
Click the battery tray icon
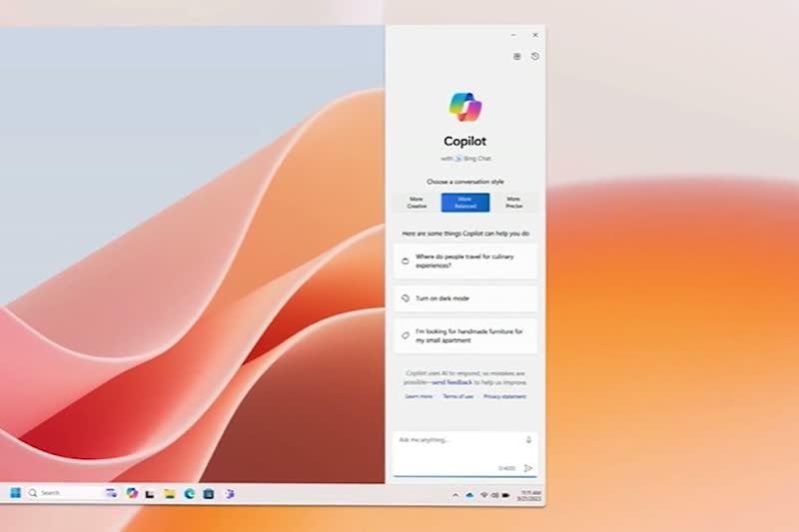pyautogui.click(x=506, y=495)
